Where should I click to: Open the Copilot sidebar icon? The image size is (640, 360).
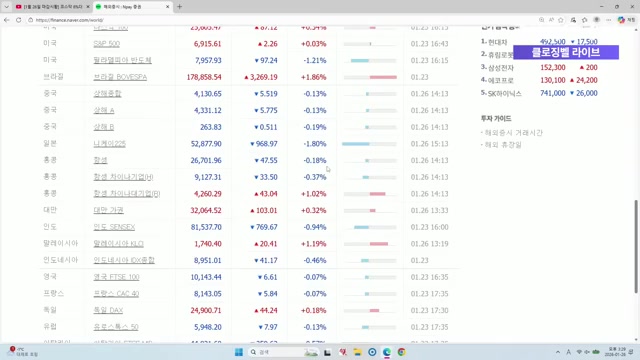click(621, 20)
